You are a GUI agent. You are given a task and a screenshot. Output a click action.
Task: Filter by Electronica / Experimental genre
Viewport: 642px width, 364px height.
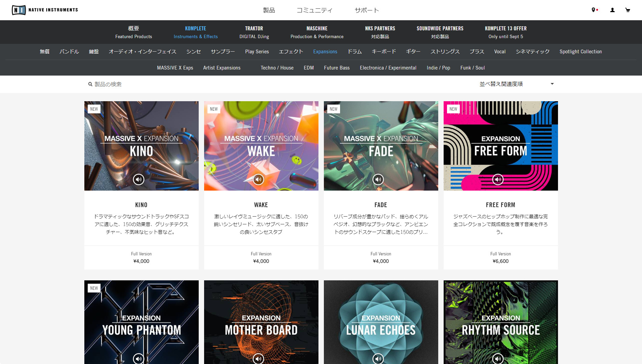pos(388,68)
